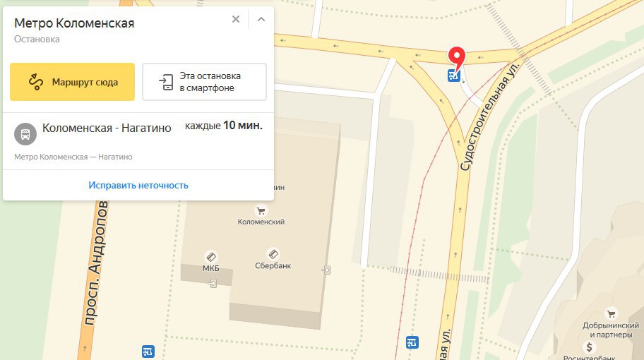Select the bus stop icon under the red pin
644x360 pixels.
coord(453,76)
